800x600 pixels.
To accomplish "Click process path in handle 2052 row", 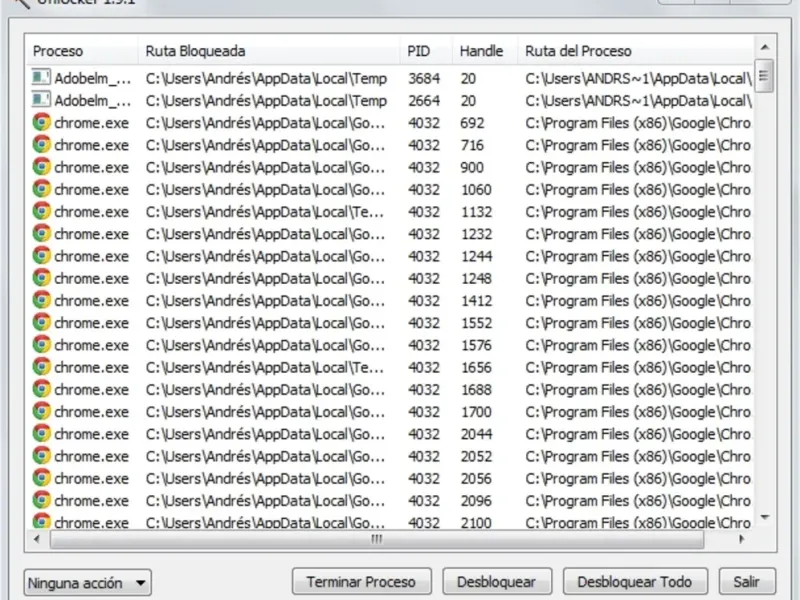I will [638, 456].
